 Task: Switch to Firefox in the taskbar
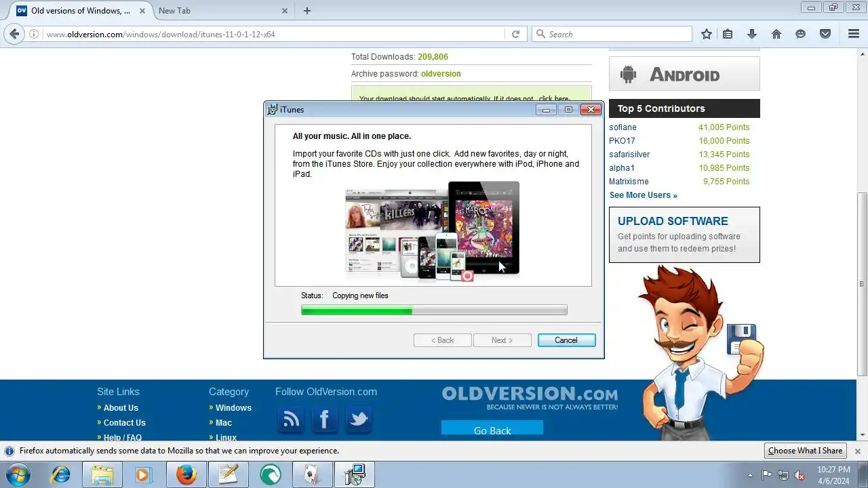tap(186, 474)
